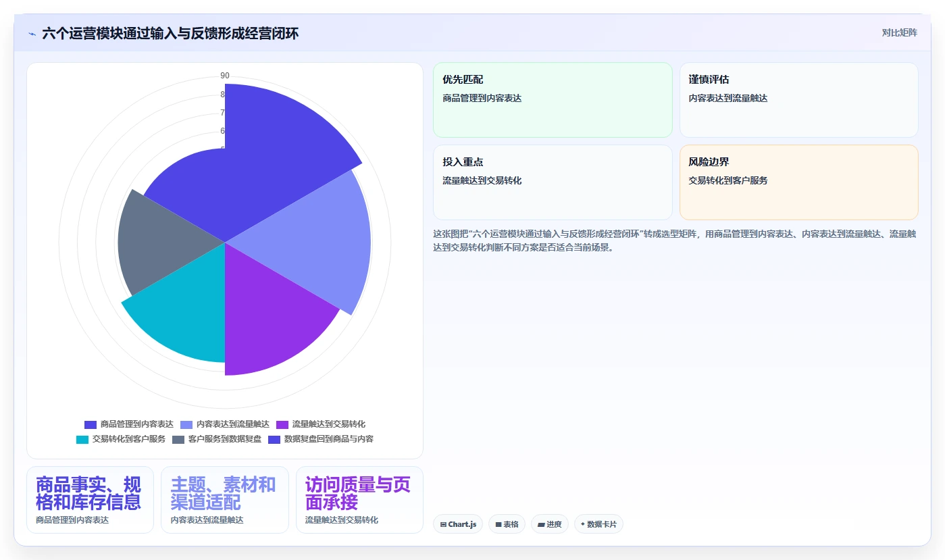Select the 商品事实、规格和库存信息 stat card
945x560 pixels.
coord(90,500)
